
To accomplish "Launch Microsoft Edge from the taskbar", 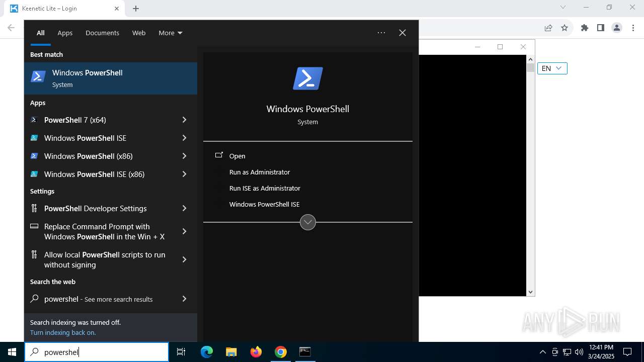I will tap(207, 352).
